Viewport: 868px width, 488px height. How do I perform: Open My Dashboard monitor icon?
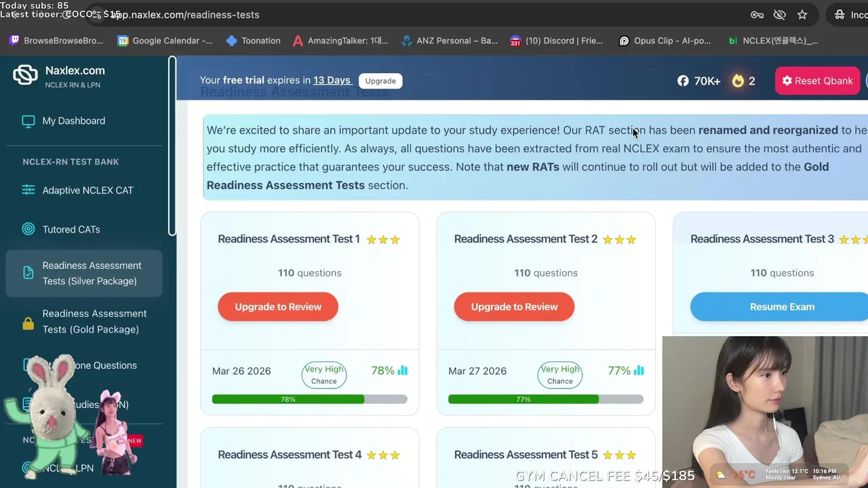(28, 121)
